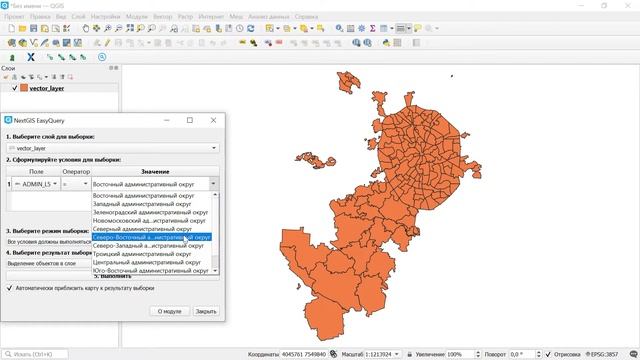The image size is (640, 360).
Task: Choose 'Западный административный округ' from the list
Action: pos(151,204)
